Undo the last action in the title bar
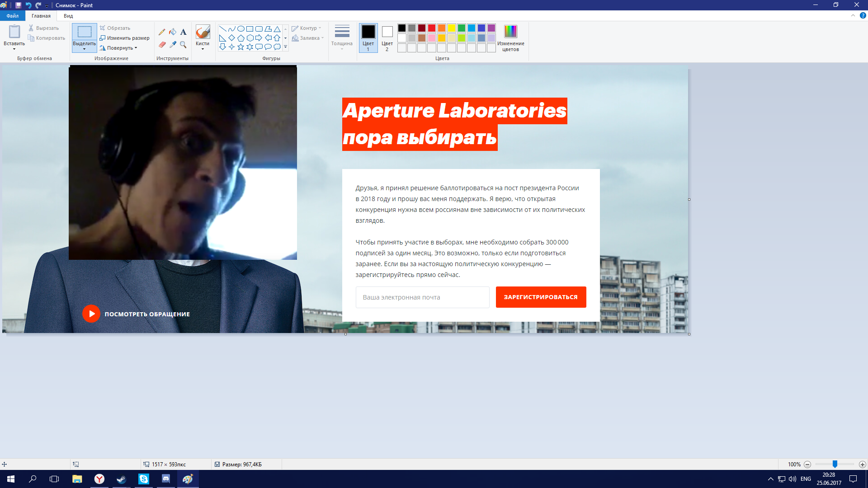 pyautogui.click(x=28, y=5)
